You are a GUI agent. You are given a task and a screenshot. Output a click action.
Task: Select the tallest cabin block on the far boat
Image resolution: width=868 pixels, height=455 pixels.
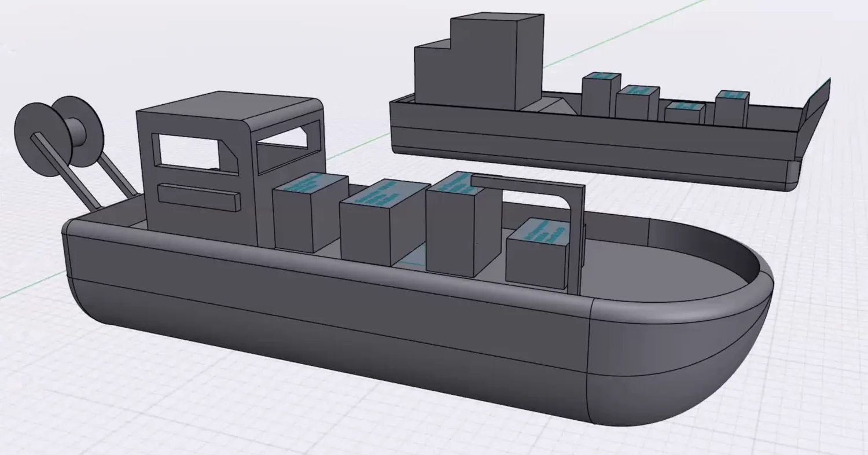click(496, 61)
